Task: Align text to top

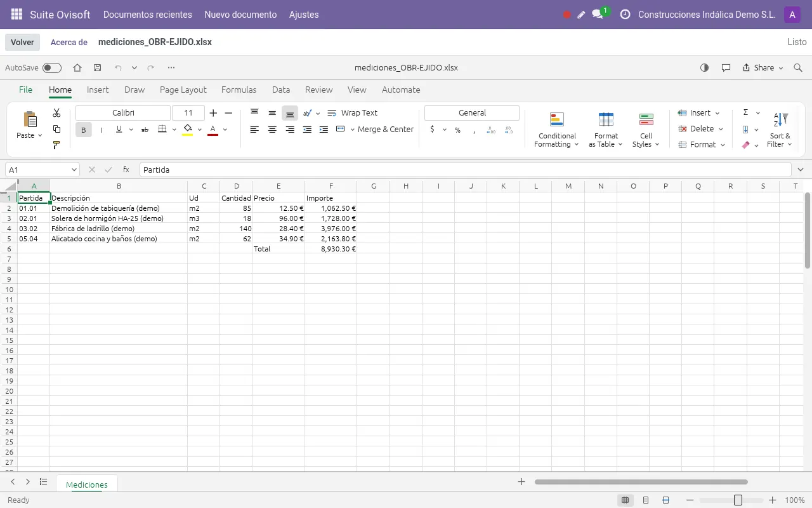Action: [254, 113]
